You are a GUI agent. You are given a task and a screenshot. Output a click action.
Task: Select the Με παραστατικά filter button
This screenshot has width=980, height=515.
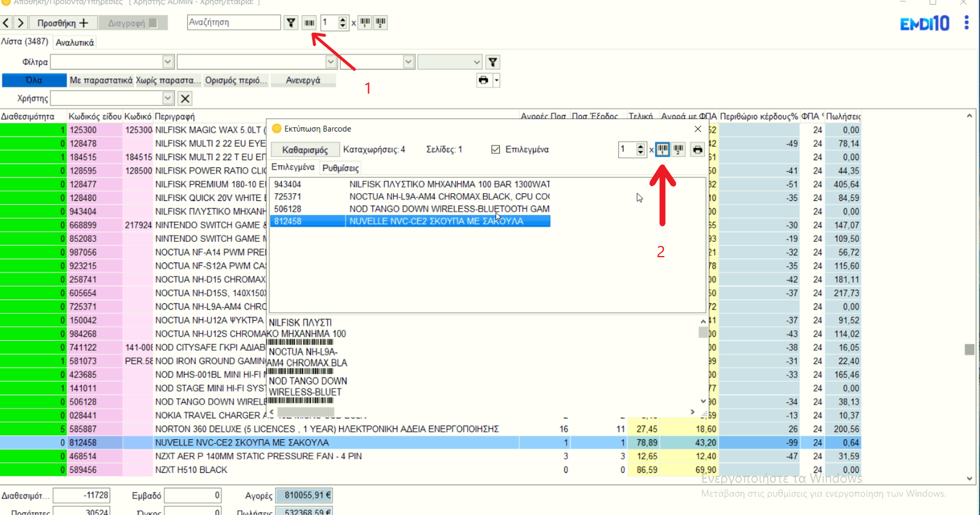coord(101,80)
